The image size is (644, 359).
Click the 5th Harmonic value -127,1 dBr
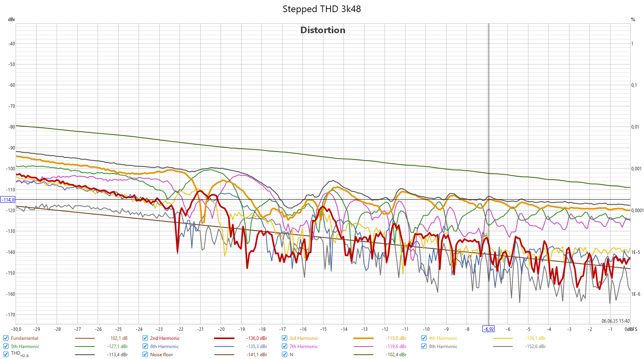pyautogui.click(x=117, y=346)
